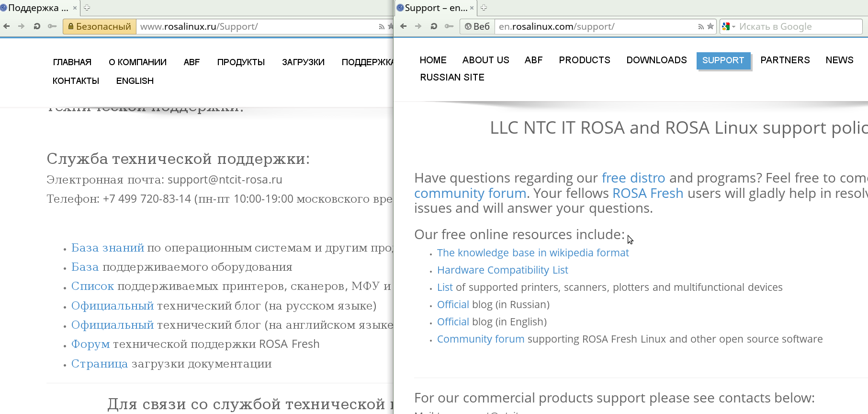Click the Безопасный security badge
This screenshot has height=414, width=868.
[100, 26]
